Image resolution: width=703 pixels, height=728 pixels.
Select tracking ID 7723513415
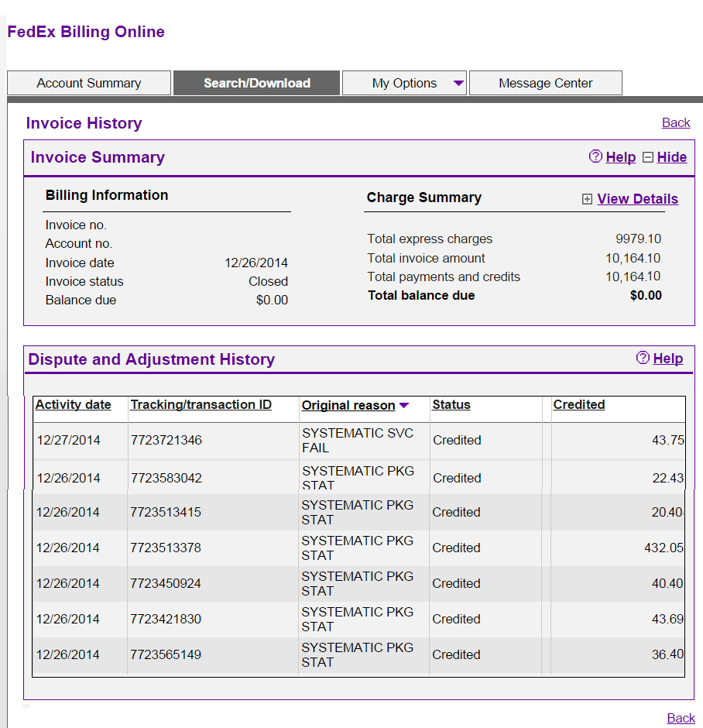[166, 512]
